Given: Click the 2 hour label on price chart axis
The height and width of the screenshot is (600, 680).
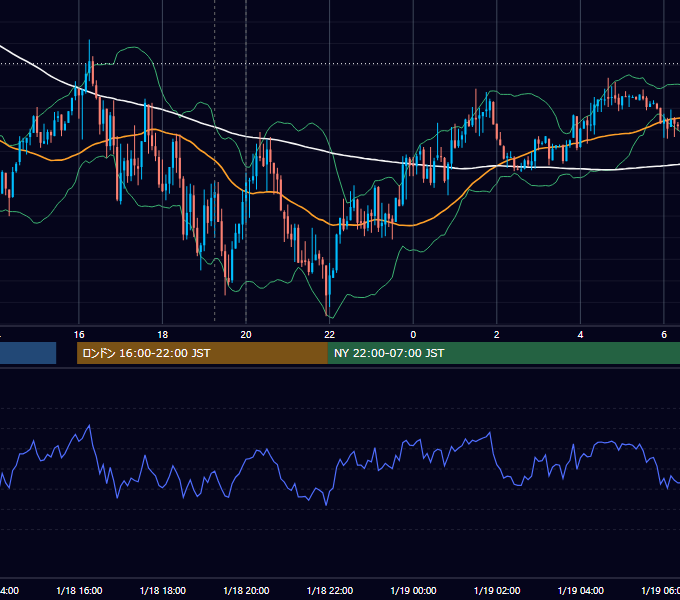Looking at the screenshot, I should [497, 335].
